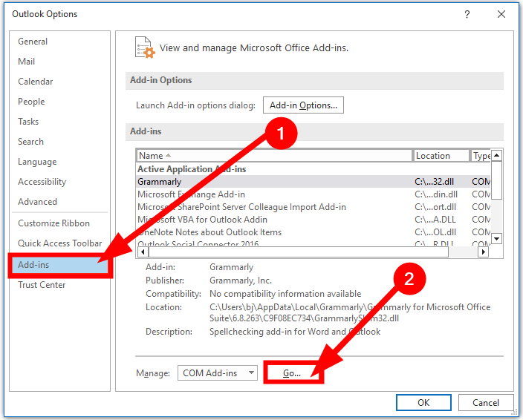This screenshot has height=420, width=523.
Task: Select the Grammarly add-in row
Action: [314, 182]
